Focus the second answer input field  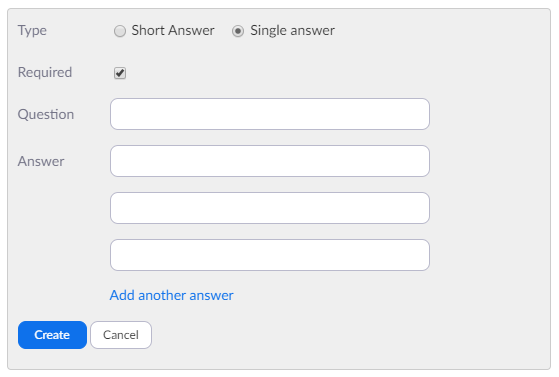(x=270, y=208)
